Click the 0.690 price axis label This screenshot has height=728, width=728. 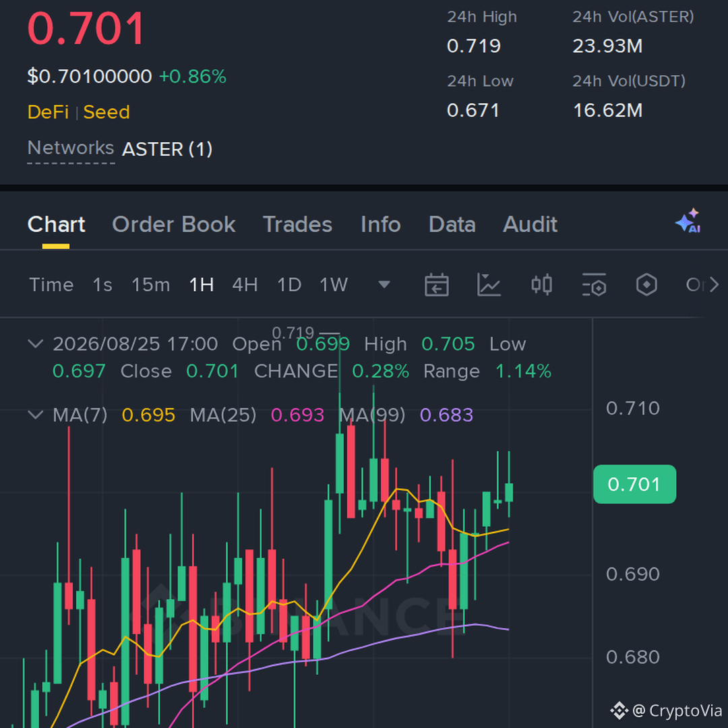[633, 574]
